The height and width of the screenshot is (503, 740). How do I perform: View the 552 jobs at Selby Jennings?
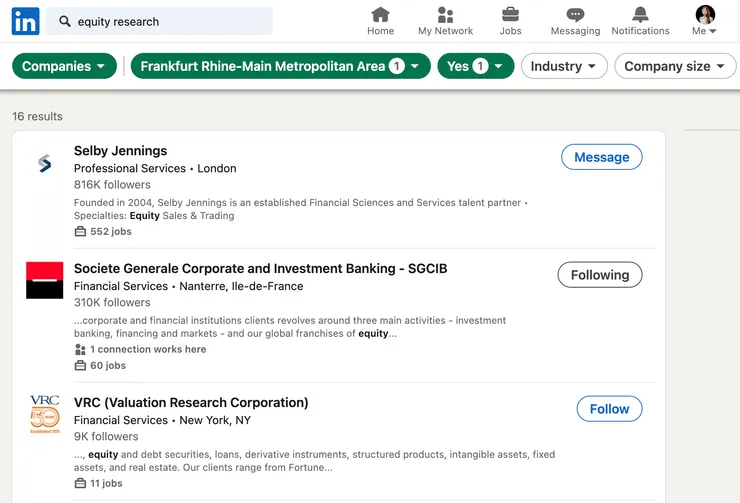111,231
